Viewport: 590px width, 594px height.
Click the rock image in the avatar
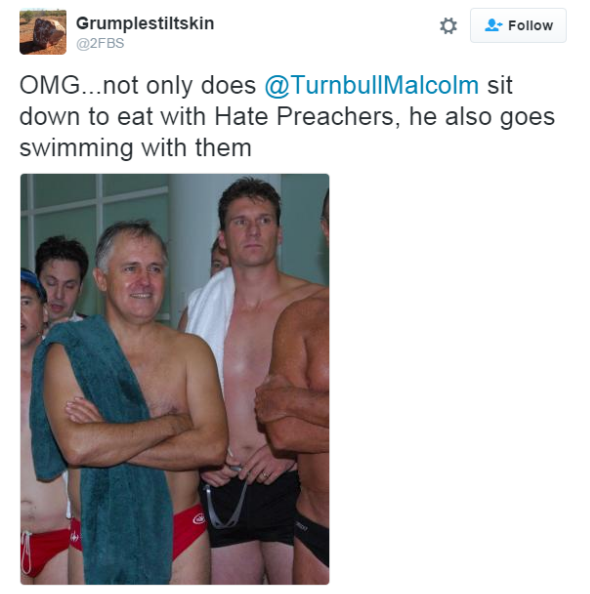pyautogui.click(x=48, y=33)
